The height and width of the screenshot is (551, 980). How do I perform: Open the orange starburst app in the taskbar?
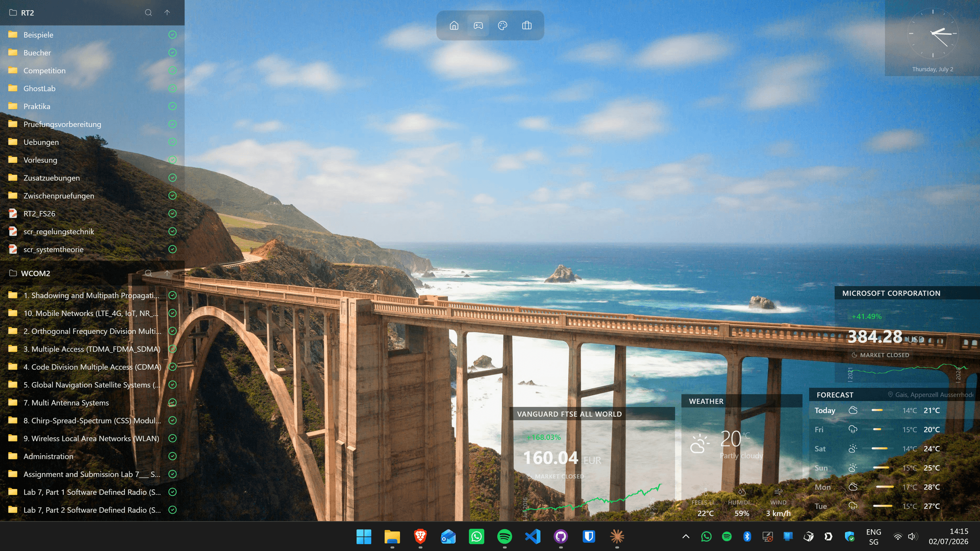(x=617, y=536)
